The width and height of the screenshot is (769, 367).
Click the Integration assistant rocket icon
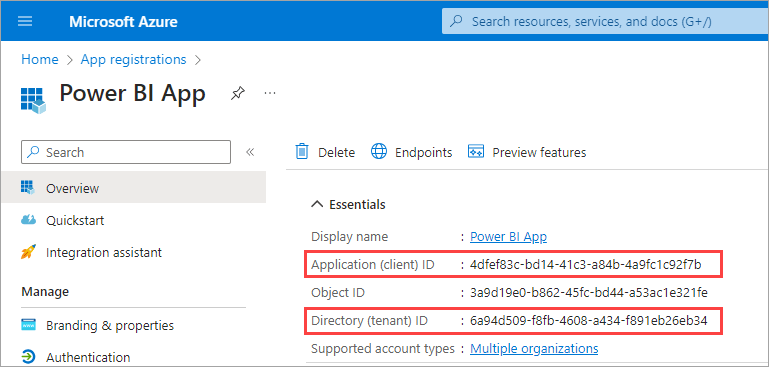point(28,252)
